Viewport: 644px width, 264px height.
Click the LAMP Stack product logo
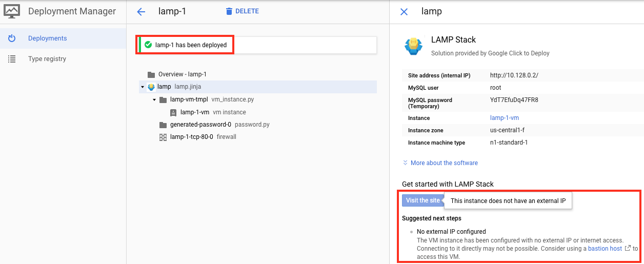pos(413,46)
